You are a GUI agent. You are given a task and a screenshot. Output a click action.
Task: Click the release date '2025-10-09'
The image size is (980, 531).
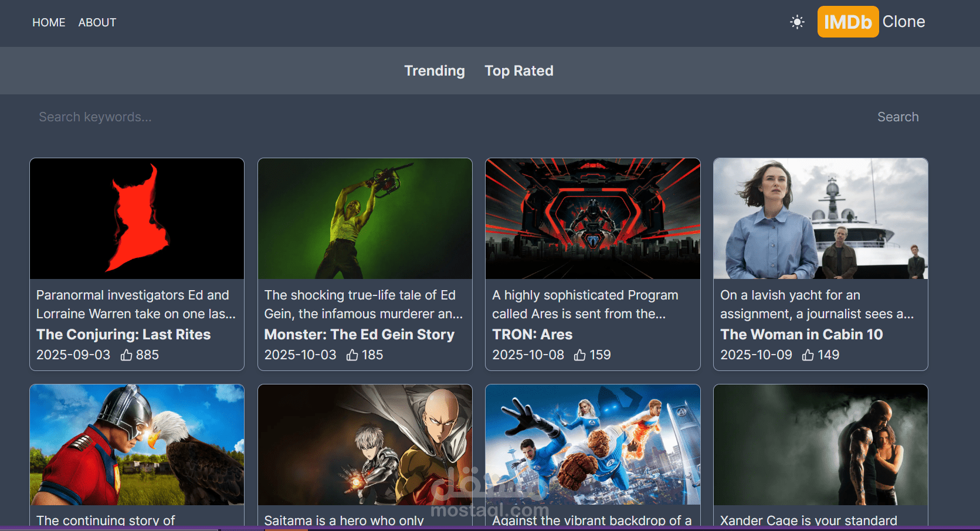click(x=756, y=355)
